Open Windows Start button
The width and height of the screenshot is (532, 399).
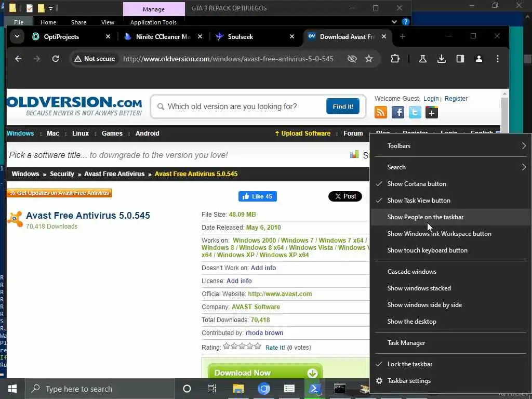(12, 389)
